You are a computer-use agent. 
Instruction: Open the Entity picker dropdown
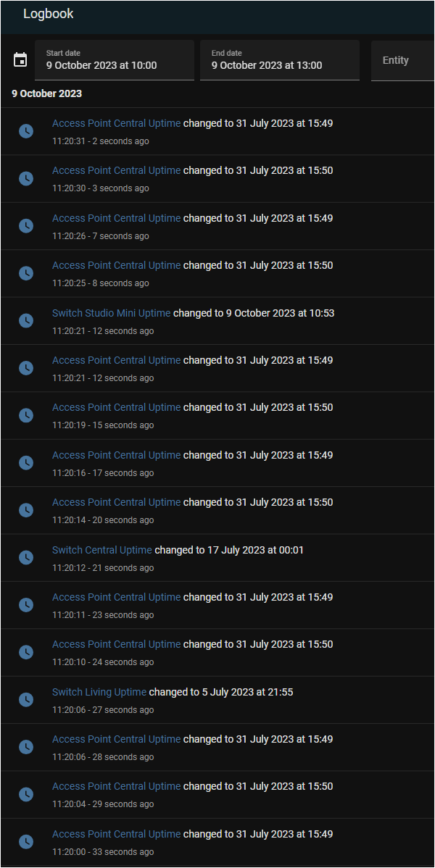[403, 60]
